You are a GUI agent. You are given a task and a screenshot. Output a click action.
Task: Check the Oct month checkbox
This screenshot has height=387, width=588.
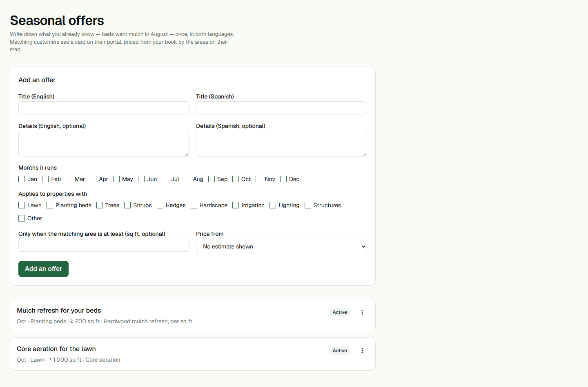tap(236, 179)
